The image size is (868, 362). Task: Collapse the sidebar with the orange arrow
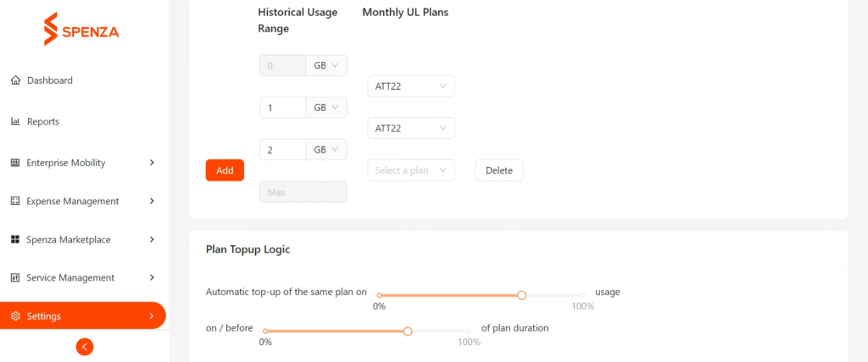pyautogui.click(x=85, y=347)
